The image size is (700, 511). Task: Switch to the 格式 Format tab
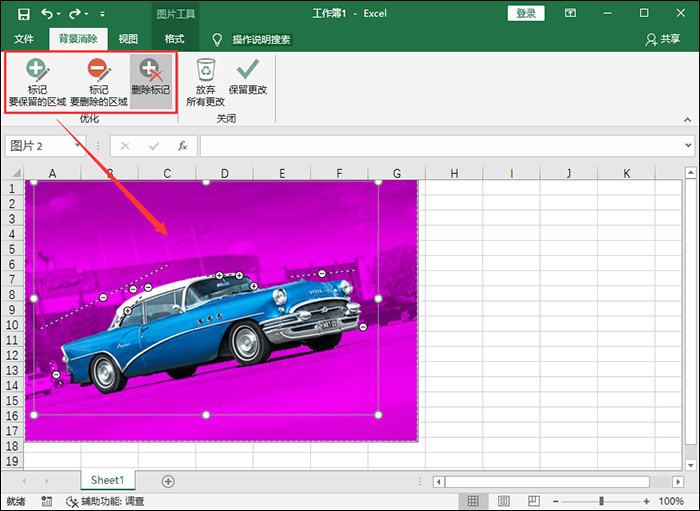pos(175,39)
